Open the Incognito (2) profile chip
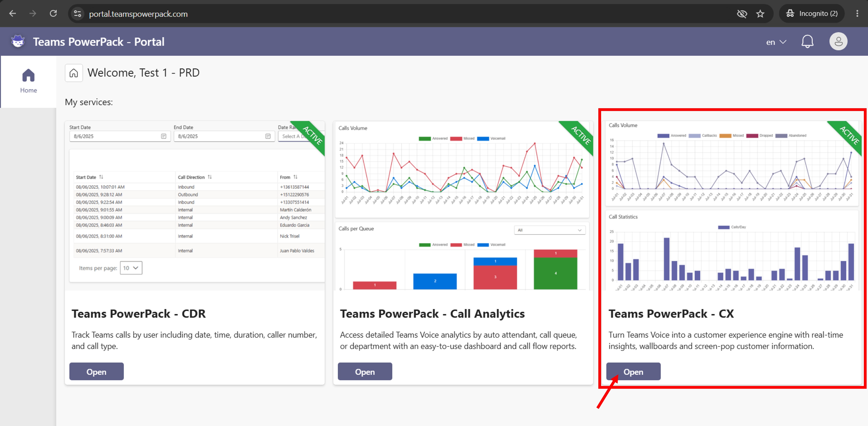 [811, 13]
